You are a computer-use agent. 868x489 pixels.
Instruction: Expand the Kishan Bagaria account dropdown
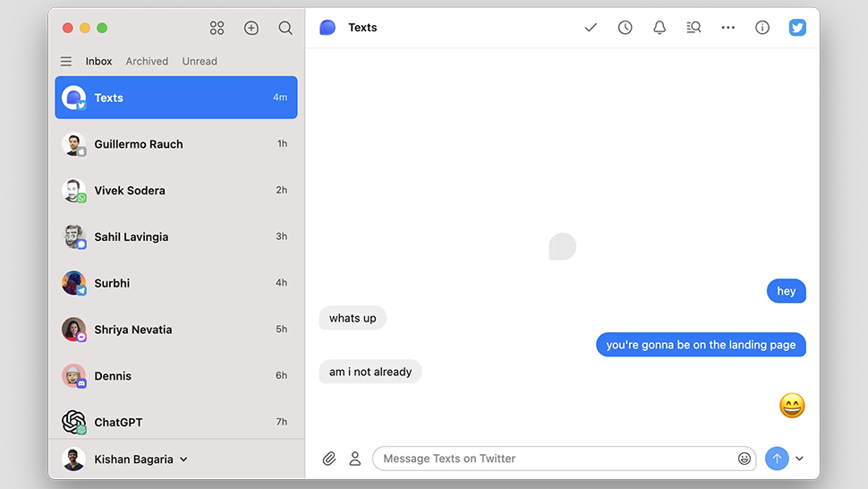183,459
